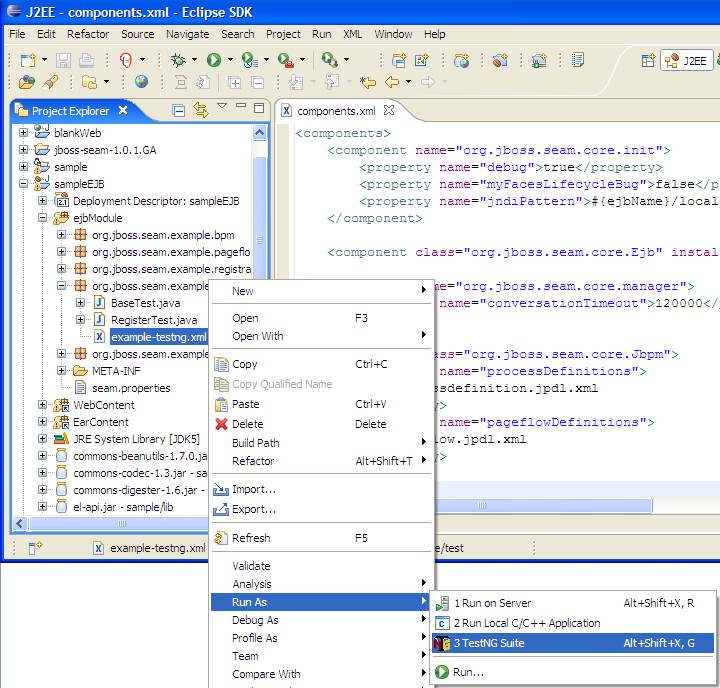Image resolution: width=720 pixels, height=688 pixels.
Task: Open dropdown arrow next to Run icon
Action: click(x=230, y=60)
